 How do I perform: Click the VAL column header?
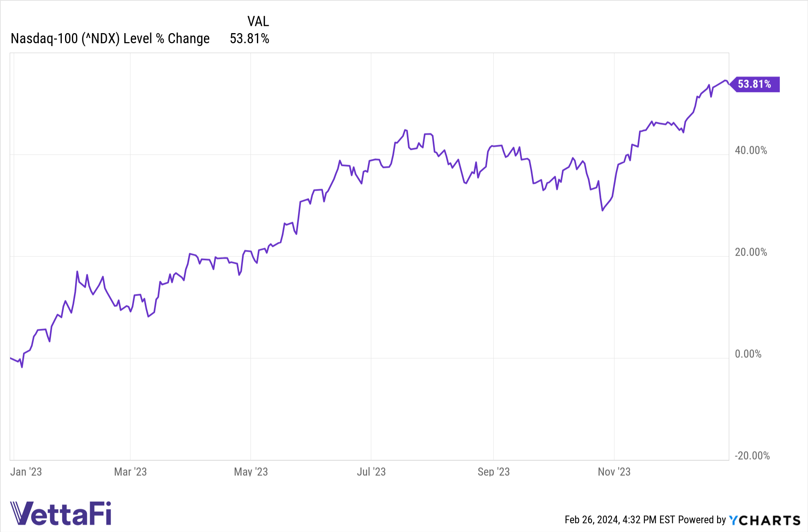[258, 21]
